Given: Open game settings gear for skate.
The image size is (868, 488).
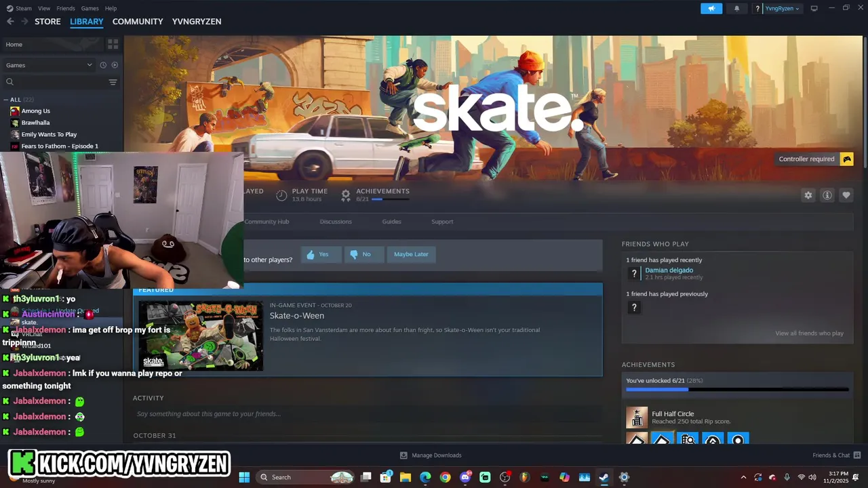Looking at the screenshot, I should pos(808,195).
